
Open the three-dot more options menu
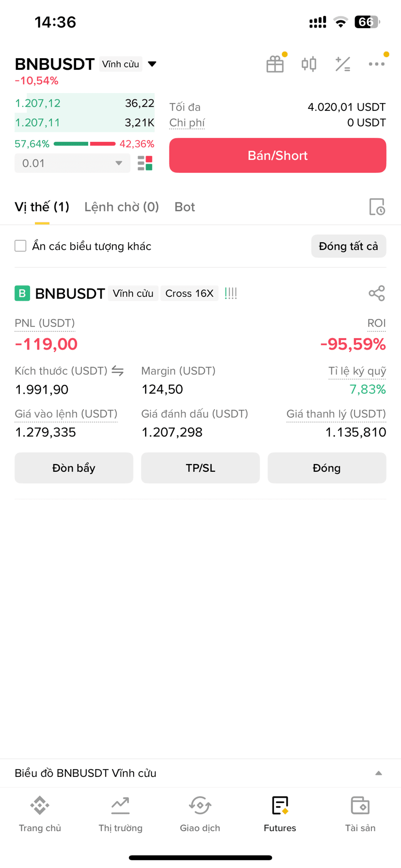pyautogui.click(x=376, y=64)
